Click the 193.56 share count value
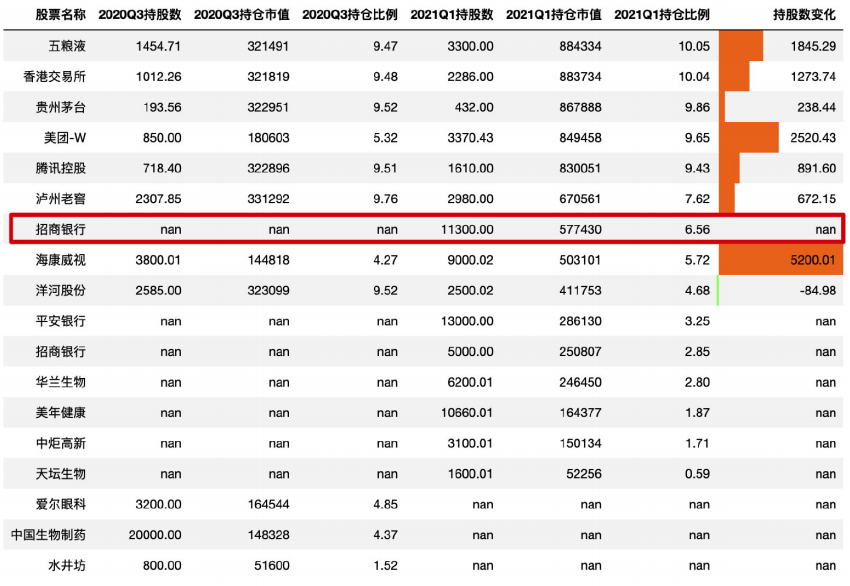Image resolution: width=850 pixels, height=586 pixels. coord(162,107)
